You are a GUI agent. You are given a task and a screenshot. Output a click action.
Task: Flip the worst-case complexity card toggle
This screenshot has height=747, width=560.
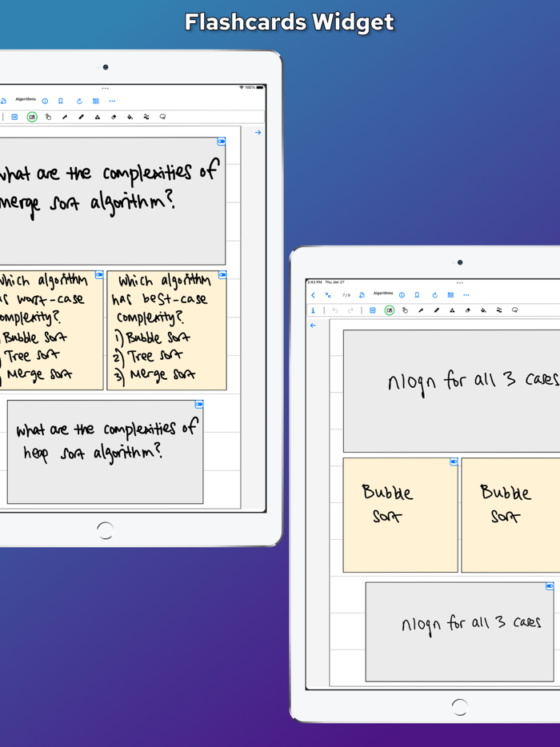coord(99,275)
